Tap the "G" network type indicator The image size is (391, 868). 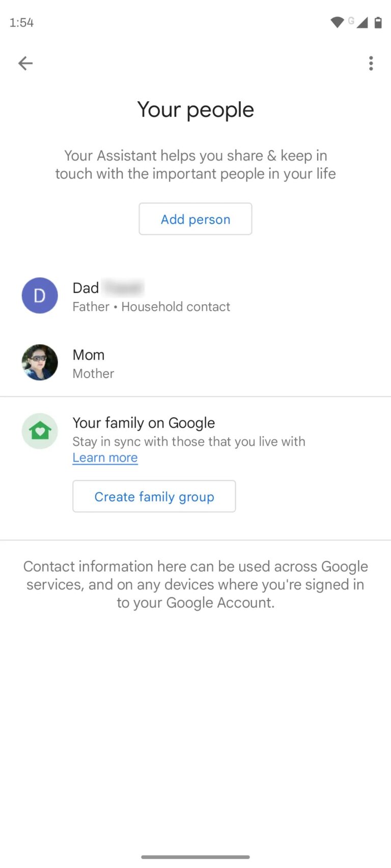351,20
